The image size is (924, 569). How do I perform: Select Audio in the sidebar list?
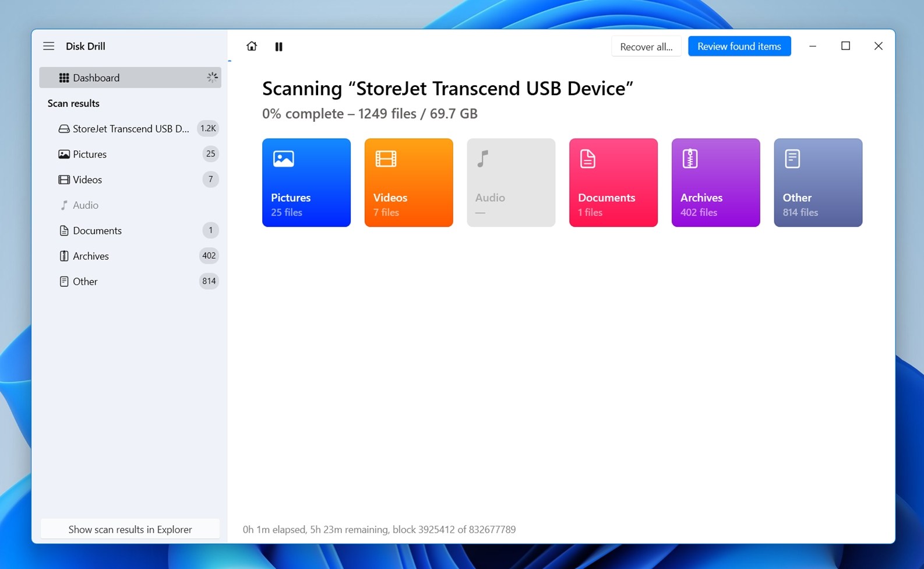click(x=86, y=205)
